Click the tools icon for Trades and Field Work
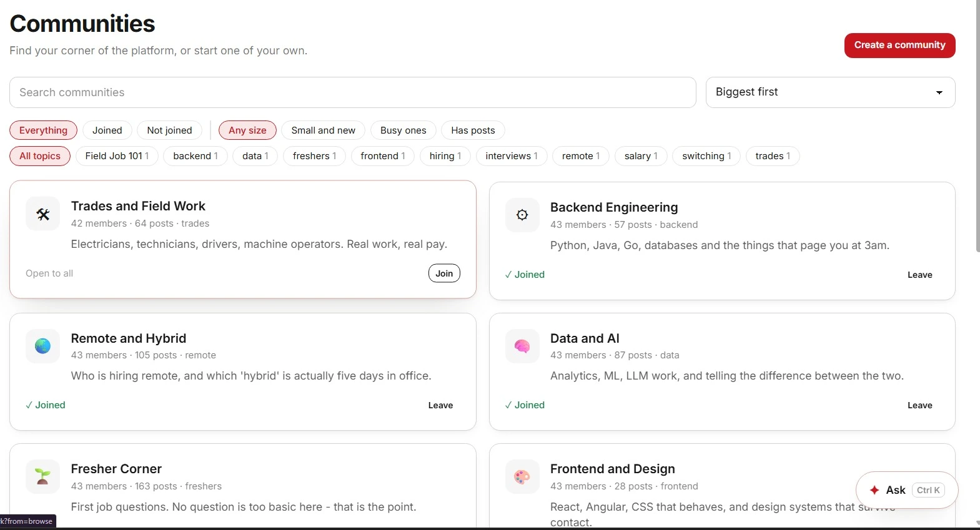The height and width of the screenshot is (530, 980). [42, 214]
